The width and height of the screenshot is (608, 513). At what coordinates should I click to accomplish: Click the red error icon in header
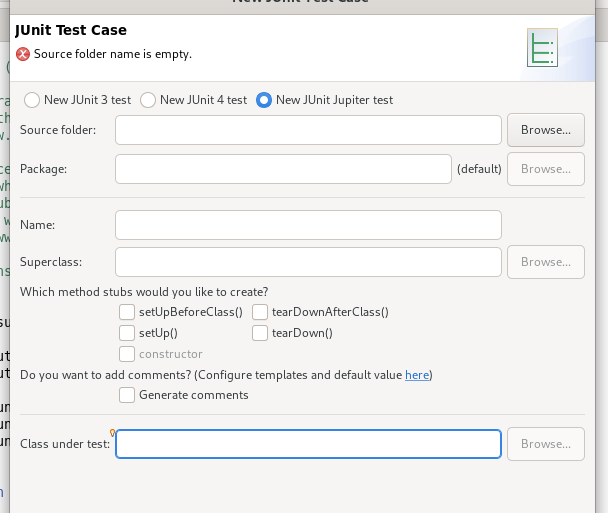23,54
